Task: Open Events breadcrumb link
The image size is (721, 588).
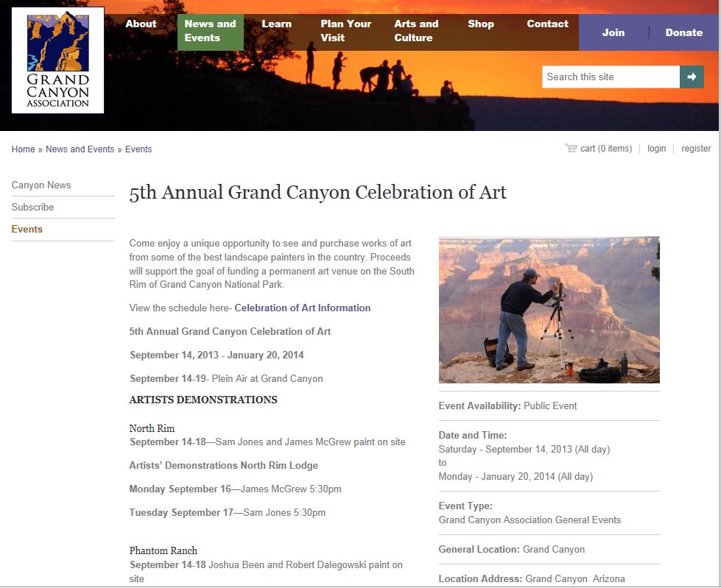Action: pos(138,149)
